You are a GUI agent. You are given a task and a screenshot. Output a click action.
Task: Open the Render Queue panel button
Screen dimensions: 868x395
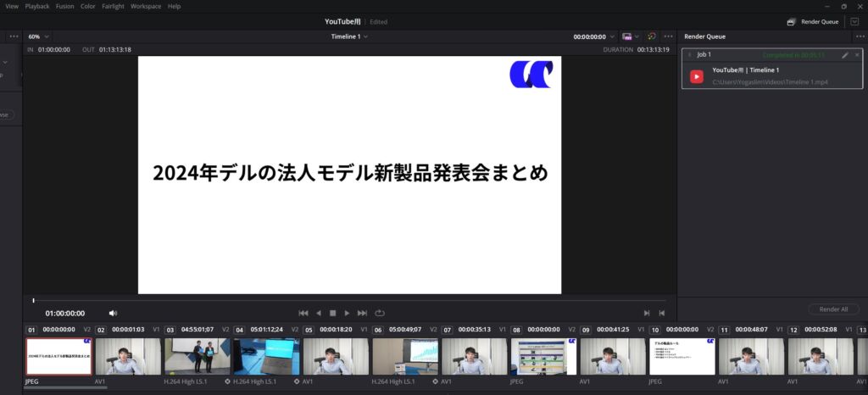click(x=813, y=22)
